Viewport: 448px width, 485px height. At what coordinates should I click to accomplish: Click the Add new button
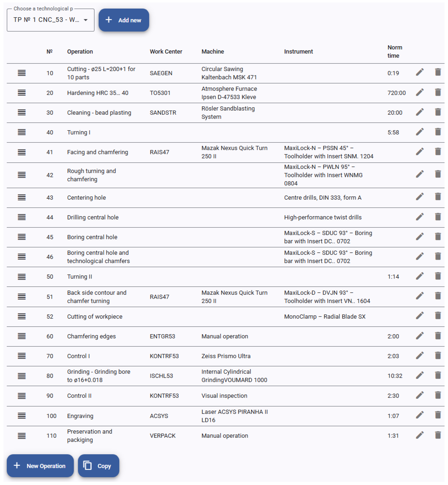pyautogui.click(x=124, y=20)
